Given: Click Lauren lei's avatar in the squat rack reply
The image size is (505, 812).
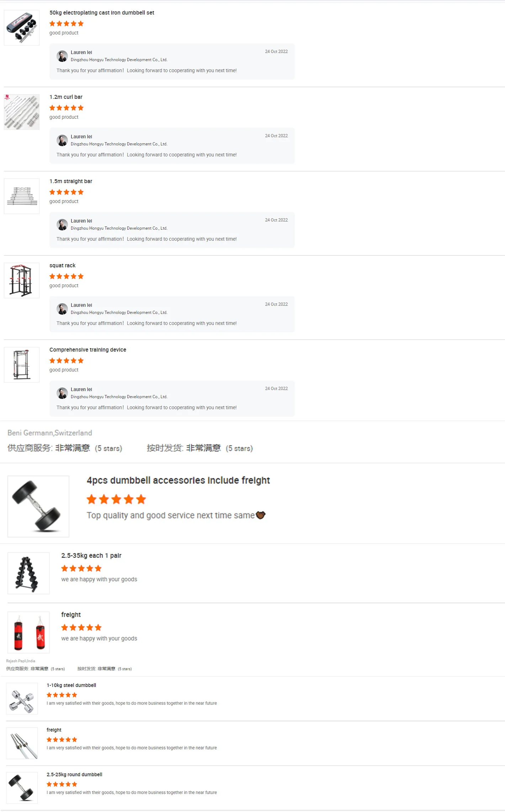Looking at the screenshot, I should click(x=62, y=309).
